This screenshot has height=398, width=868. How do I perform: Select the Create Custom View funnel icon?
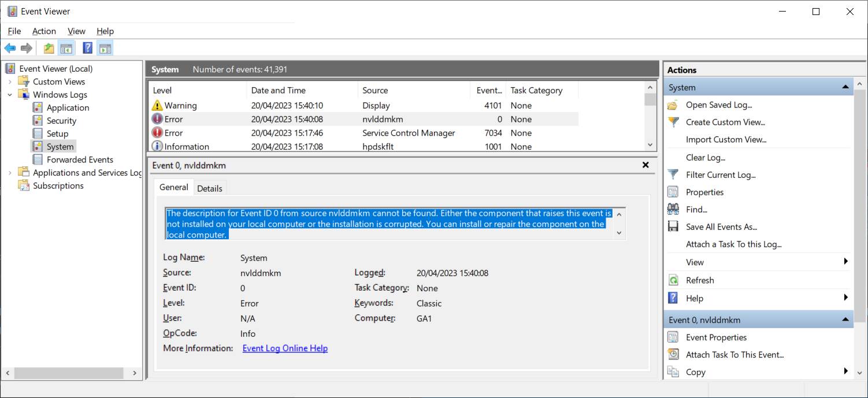674,122
